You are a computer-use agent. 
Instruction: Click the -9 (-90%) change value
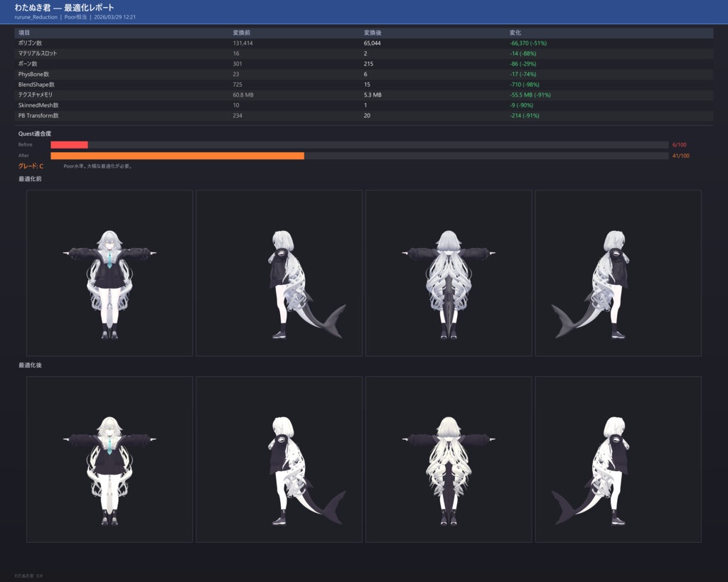pos(521,105)
